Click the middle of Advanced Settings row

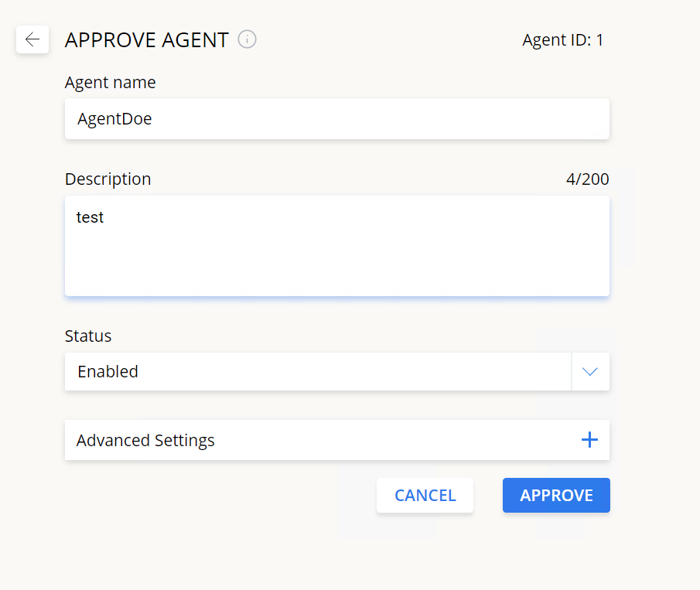[x=337, y=441]
